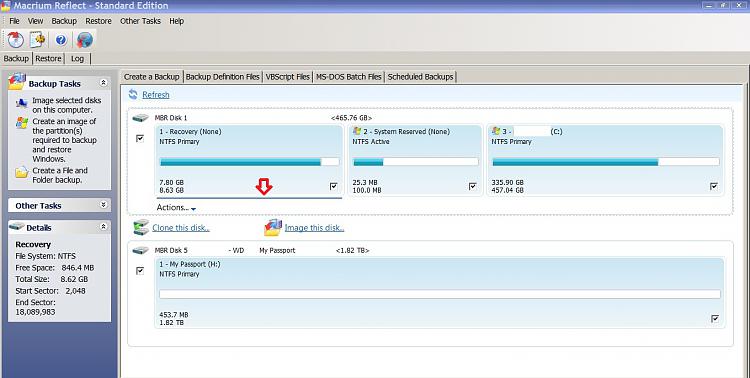
Task: Click Create an image of Windows partitions
Action: (65, 140)
